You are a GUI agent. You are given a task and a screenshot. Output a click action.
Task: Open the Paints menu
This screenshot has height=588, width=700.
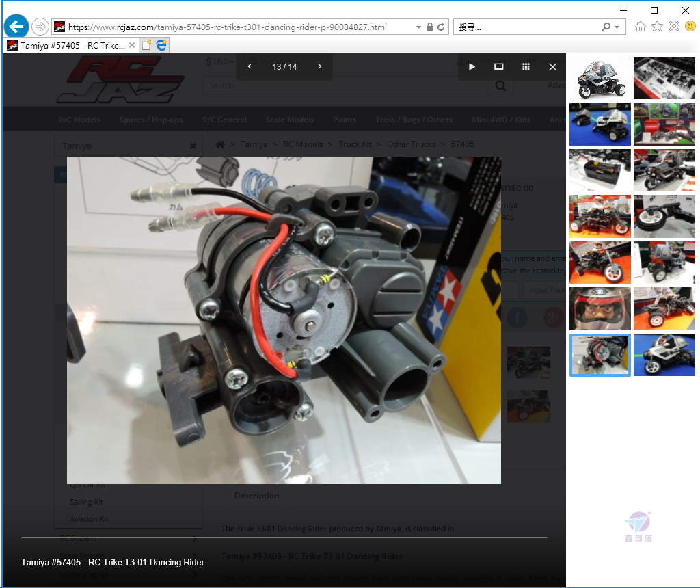(345, 120)
